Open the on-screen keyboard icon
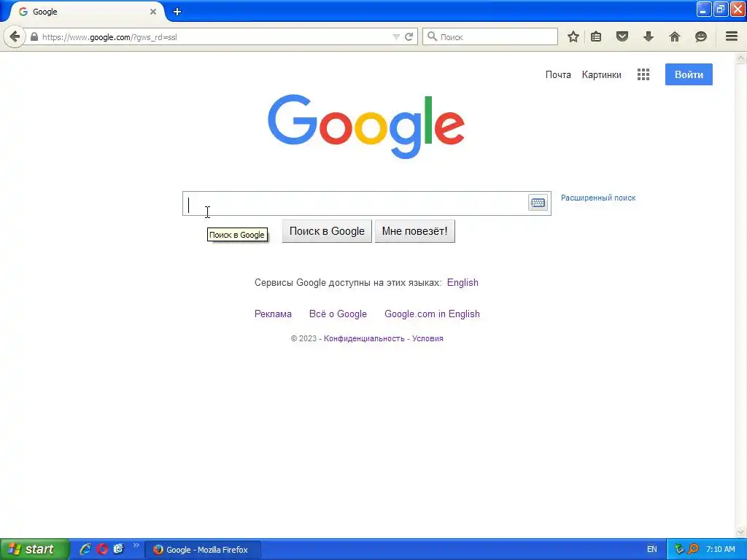The width and height of the screenshot is (747, 560). pos(538,203)
